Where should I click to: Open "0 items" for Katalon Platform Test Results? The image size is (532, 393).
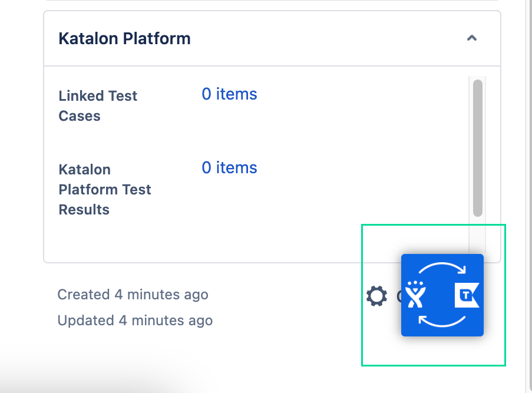coord(229,168)
